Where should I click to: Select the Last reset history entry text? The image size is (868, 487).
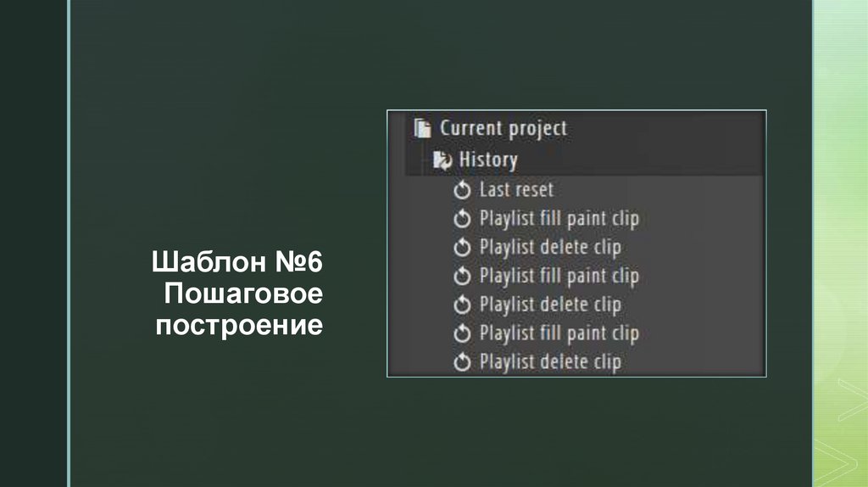515,190
